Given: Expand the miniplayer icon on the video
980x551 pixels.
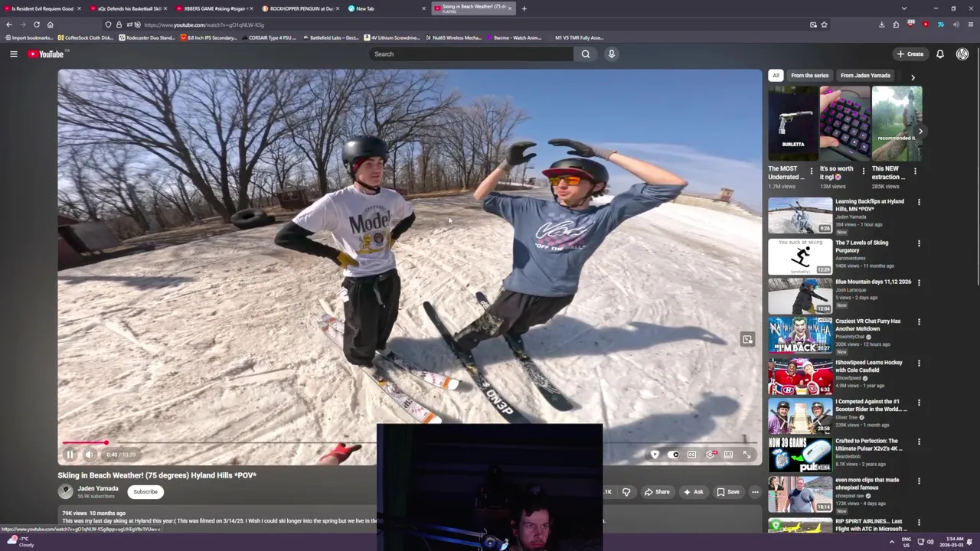Looking at the screenshot, I should pyautogui.click(x=747, y=339).
